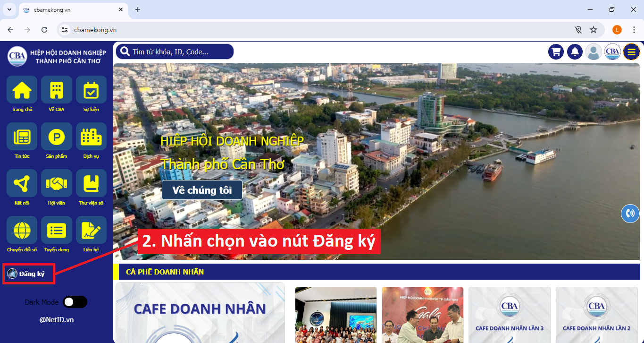Open the Sản phẩm product icon
This screenshot has height=343, width=644.
(x=57, y=137)
